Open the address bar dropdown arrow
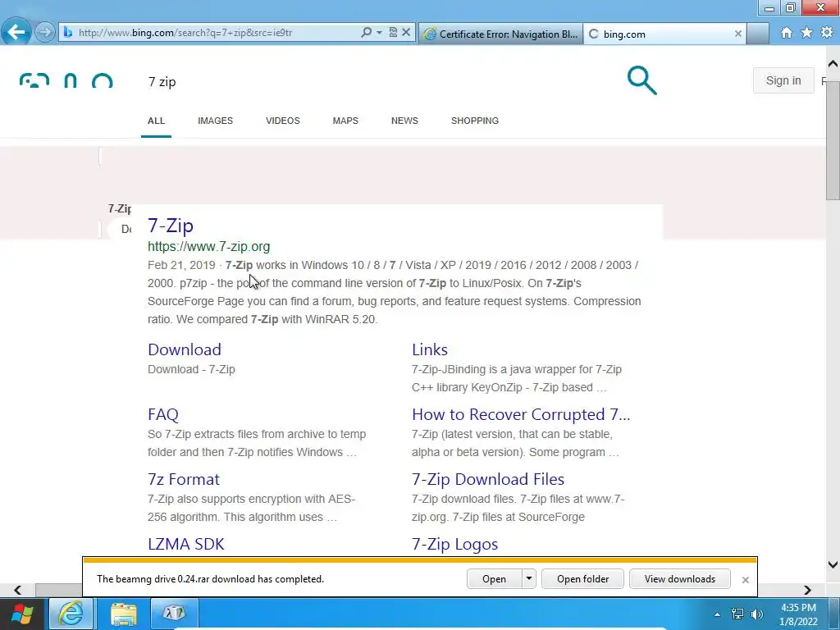This screenshot has width=840, height=630. point(379,33)
